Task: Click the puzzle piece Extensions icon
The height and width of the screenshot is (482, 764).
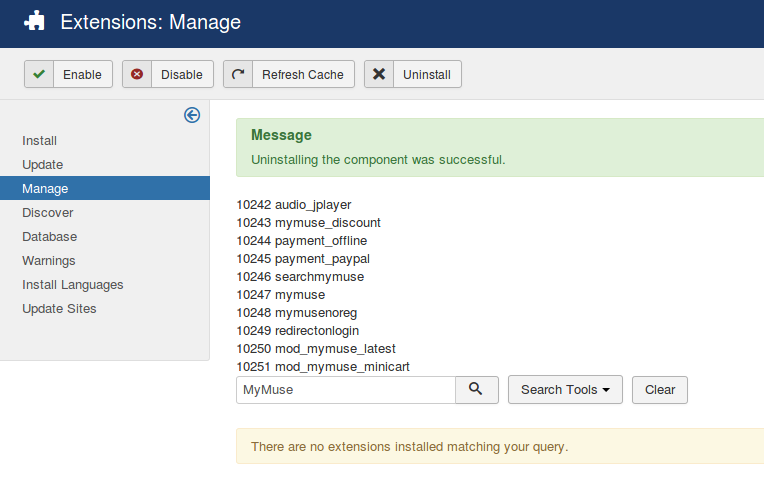Action: (35, 21)
